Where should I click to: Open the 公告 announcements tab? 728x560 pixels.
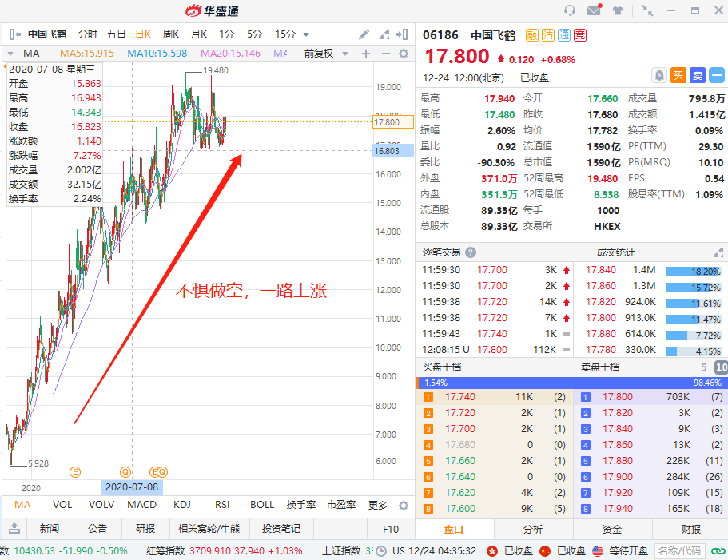point(97,529)
